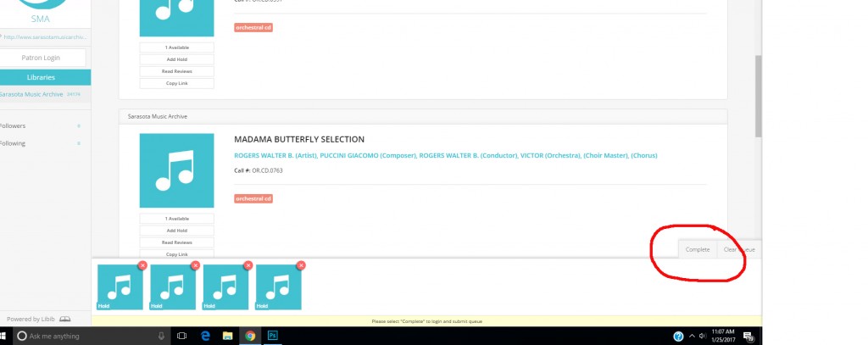Launch Microsoft Edge from taskbar
This screenshot has width=868, height=345.
[205, 336]
